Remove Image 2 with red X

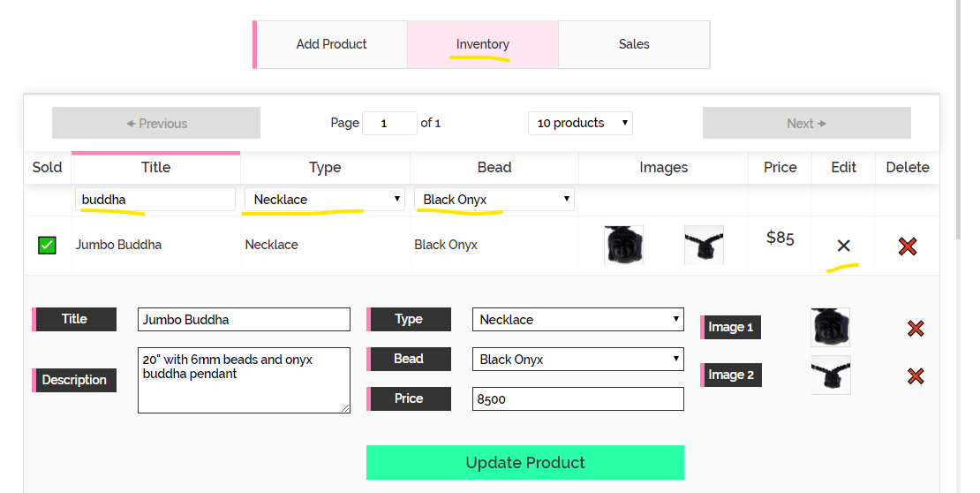pos(916,376)
